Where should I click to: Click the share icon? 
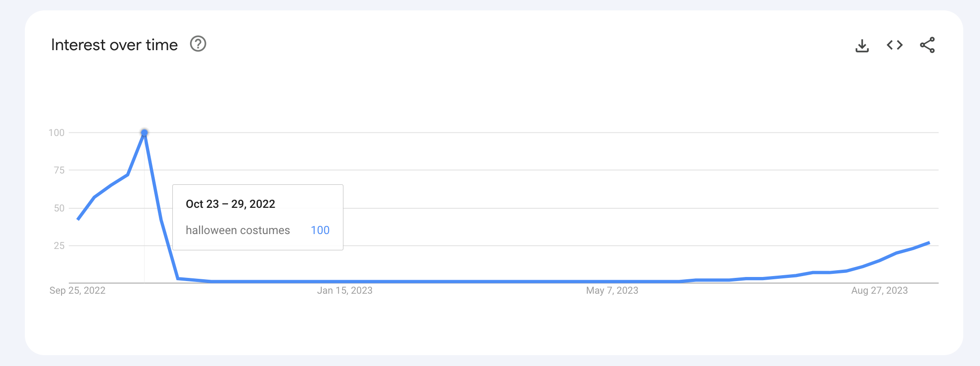[927, 45]
